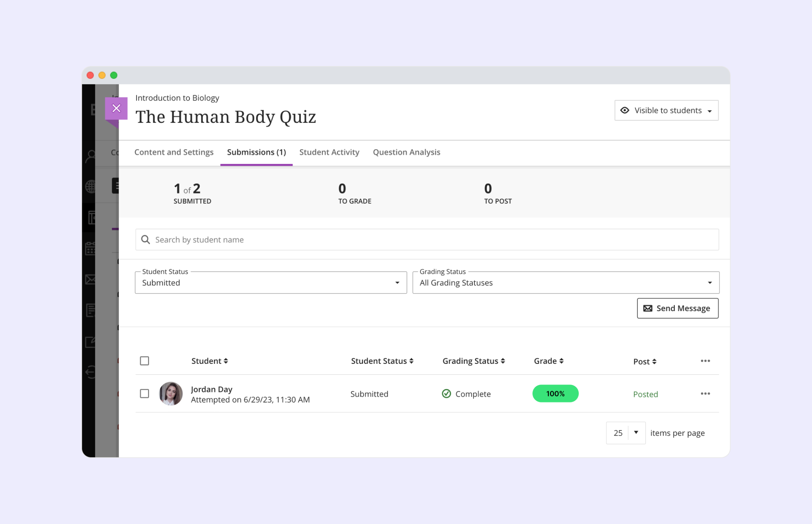Image resolution: width=812 pixels, height=524 pixels.
Task: Click the green 100% grade pill
Action: tap(555, 394)
